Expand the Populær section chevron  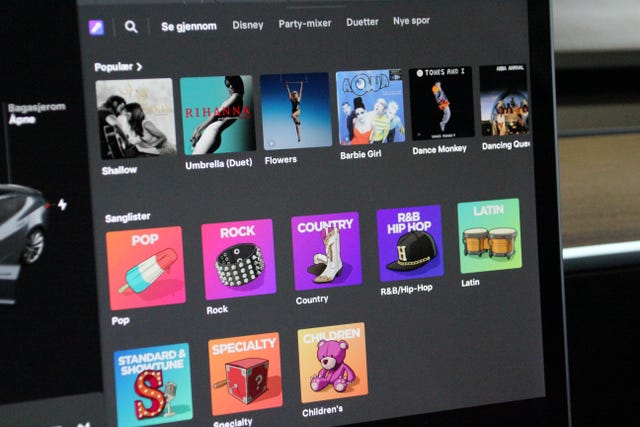coord(140,66)
